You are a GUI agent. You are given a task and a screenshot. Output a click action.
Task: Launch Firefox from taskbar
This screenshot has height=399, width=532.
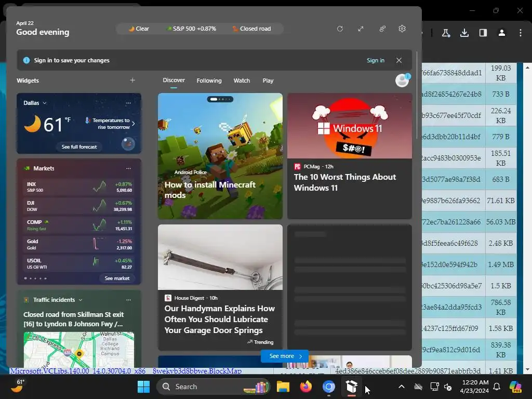[x=305, y=387]
